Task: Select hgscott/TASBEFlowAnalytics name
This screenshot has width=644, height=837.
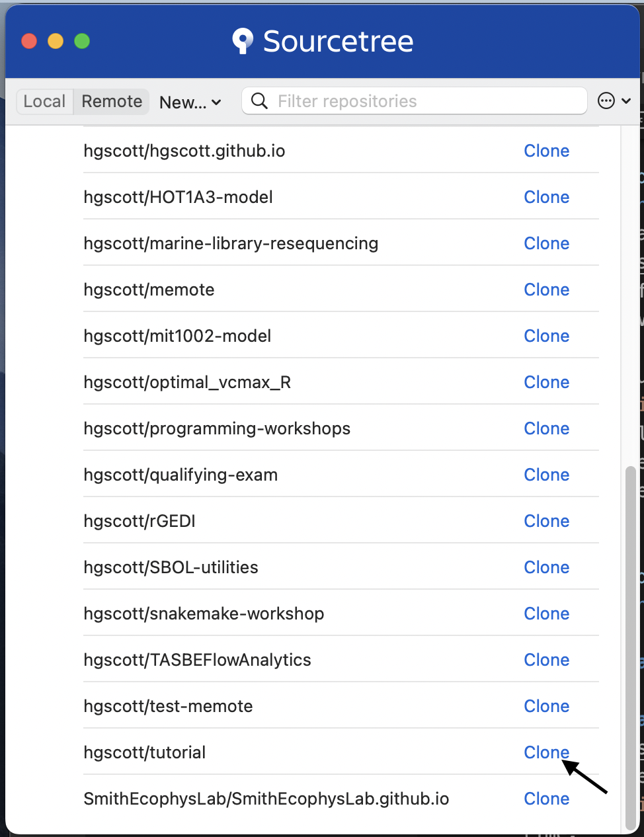Action: (x=197, y=660)
